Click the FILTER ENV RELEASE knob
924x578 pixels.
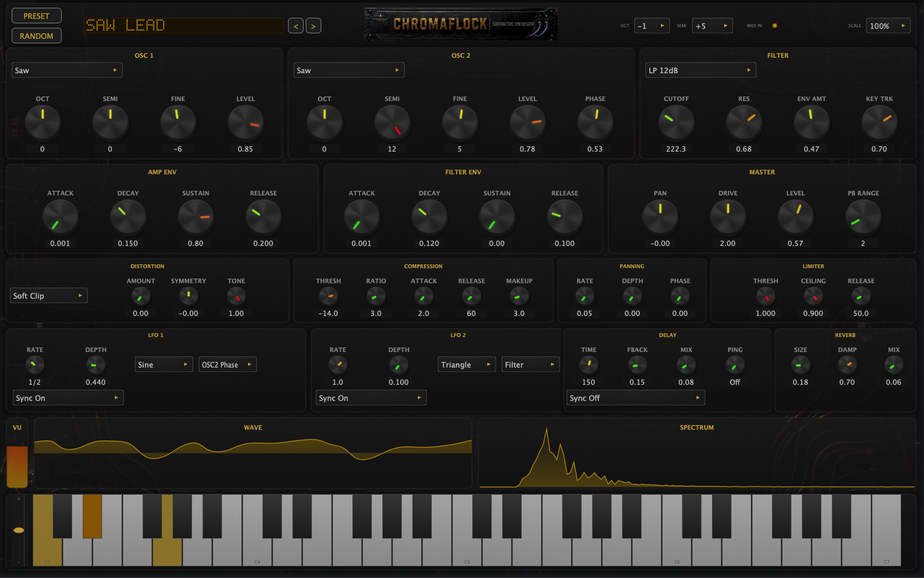tap(565, 217)
